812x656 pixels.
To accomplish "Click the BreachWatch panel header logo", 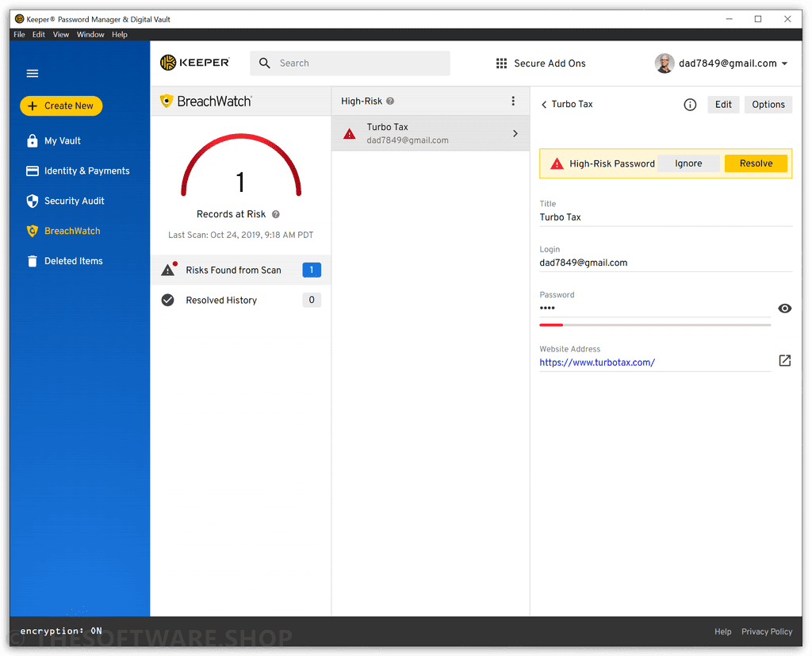I will tap(206, 101).
